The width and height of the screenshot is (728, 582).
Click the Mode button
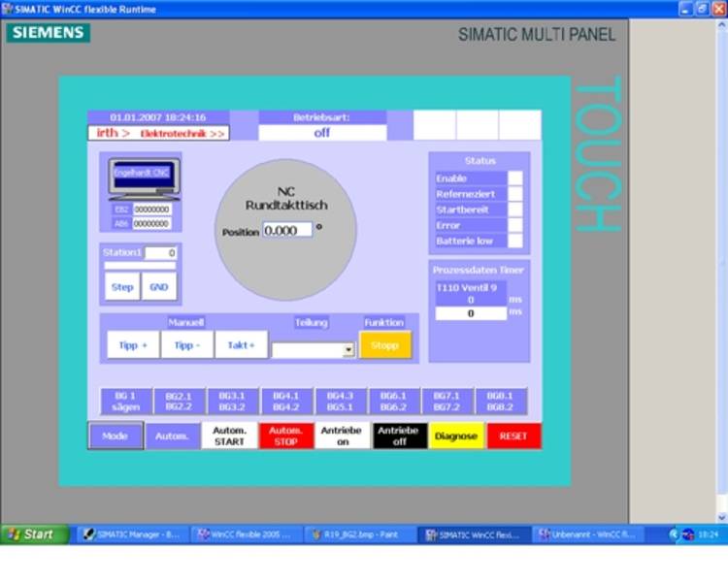tap(116, 436)
